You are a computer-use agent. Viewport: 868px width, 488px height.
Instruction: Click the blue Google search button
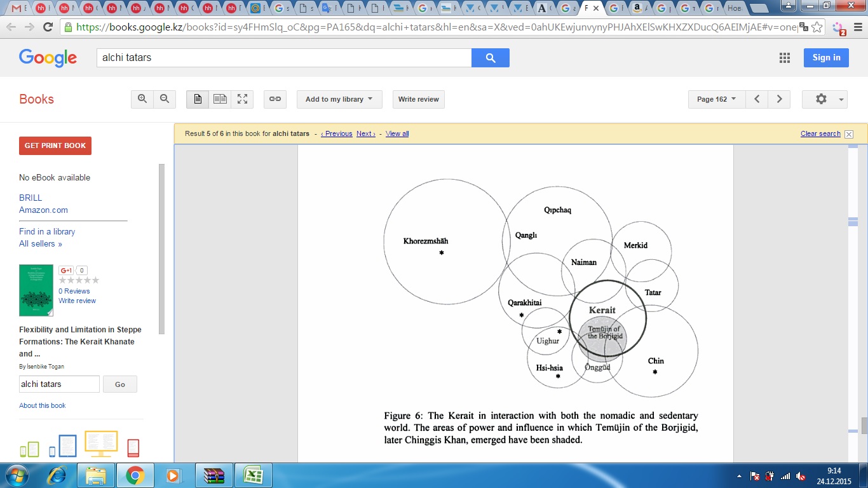(x=490, y=58)
